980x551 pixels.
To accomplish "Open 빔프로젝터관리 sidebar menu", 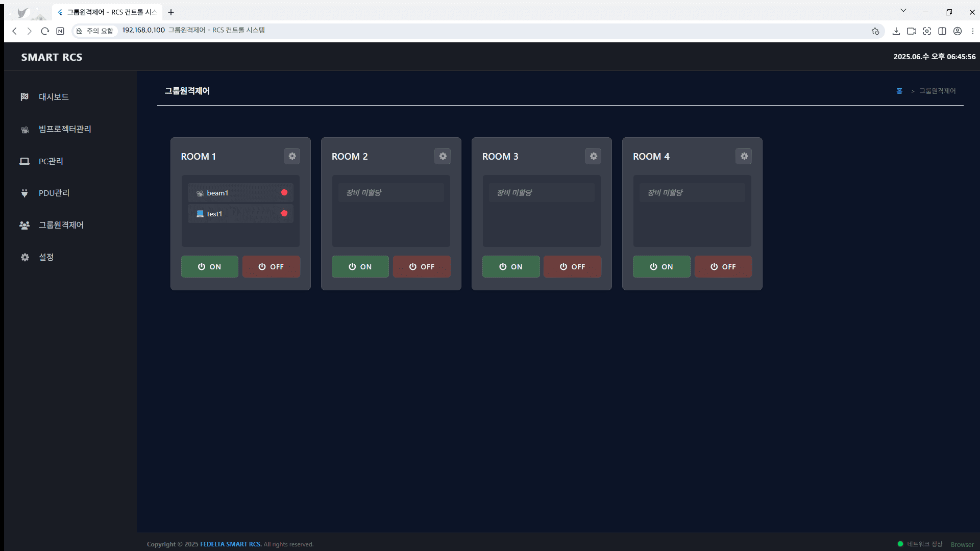I will coord(65,129).
